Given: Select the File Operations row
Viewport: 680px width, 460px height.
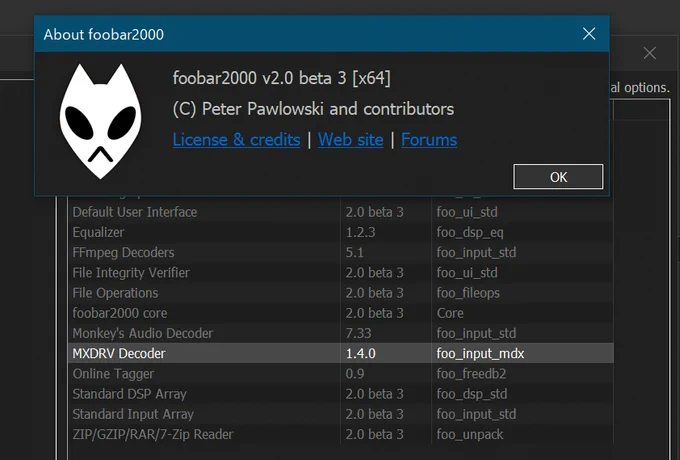Looking at the screenshot, I should coord(341,293).
